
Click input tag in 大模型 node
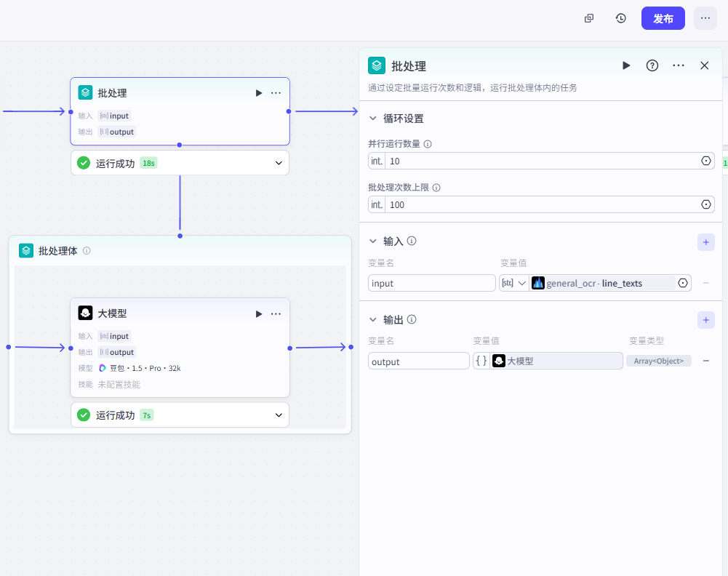pyautogui.click(x=114, y=336)
